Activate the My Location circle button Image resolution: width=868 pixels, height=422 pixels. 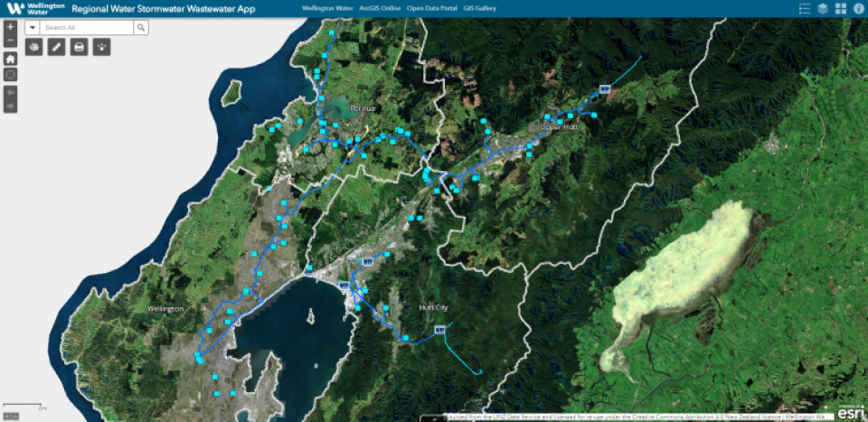[x=11, y=75]
